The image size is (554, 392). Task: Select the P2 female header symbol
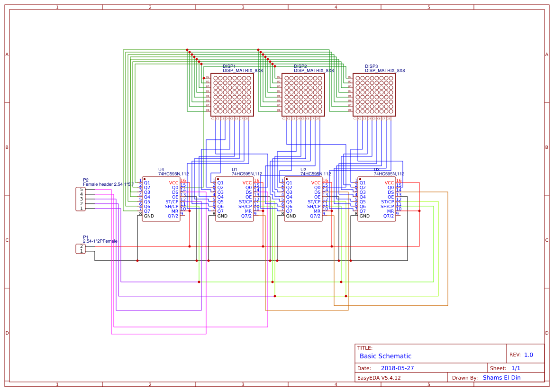coord(80,198)
